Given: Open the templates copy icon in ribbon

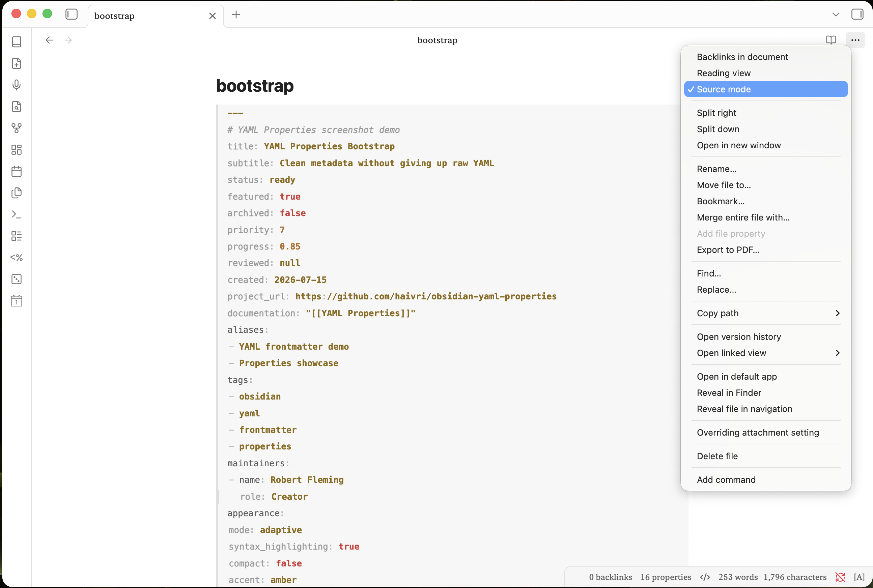Looking at the screenshot, I should point(17,193).
